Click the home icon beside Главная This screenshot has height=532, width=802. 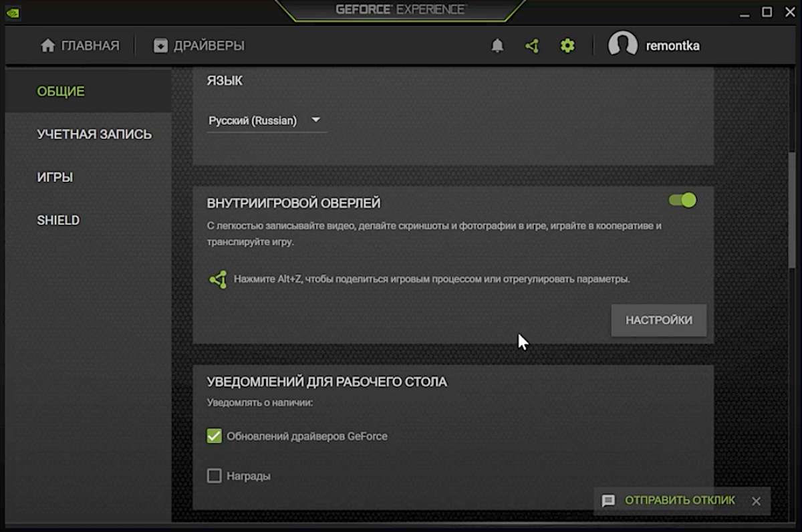pyautogui.click(x=47, y=45)
